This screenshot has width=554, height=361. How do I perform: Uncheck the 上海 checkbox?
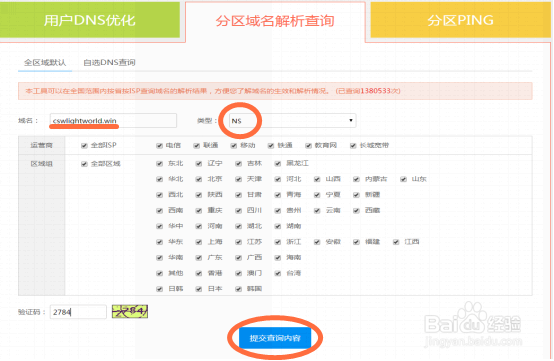pyautogui.click(x=199, y=242)
